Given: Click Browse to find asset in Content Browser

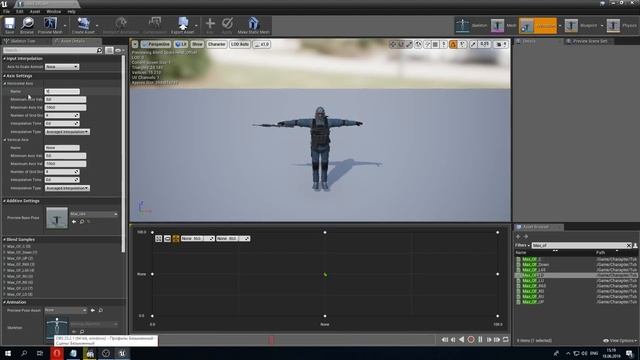Looking at the screenshot, I should pyautogui.click(x=27, y=25).
